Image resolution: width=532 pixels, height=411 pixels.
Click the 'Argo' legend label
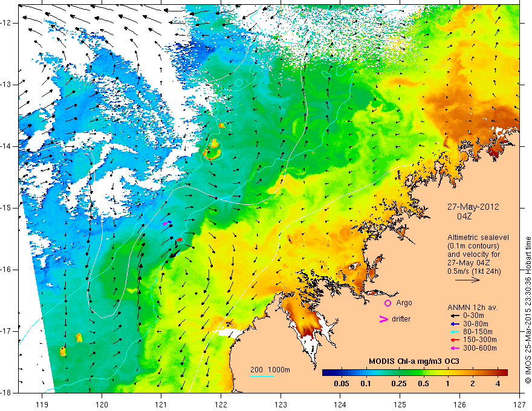click(404, 303)
